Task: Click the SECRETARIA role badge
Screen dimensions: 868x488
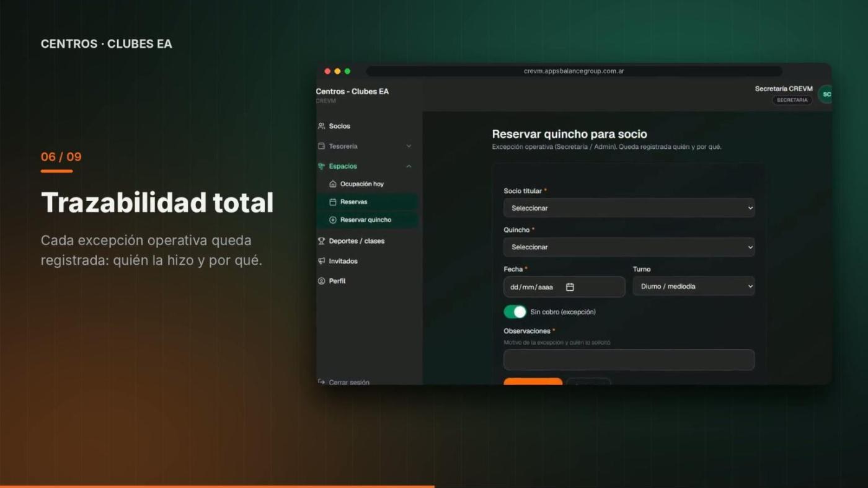Action: (x=792, y=100)
